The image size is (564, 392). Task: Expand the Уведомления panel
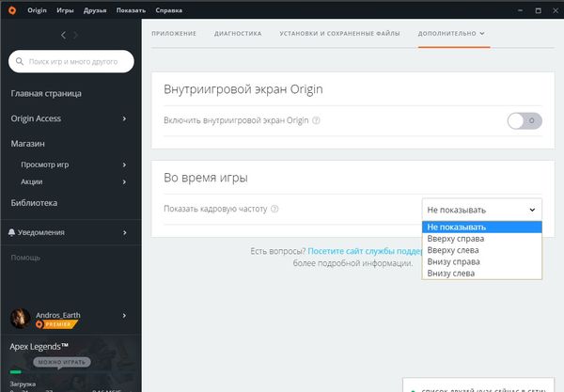pos(124,233)
